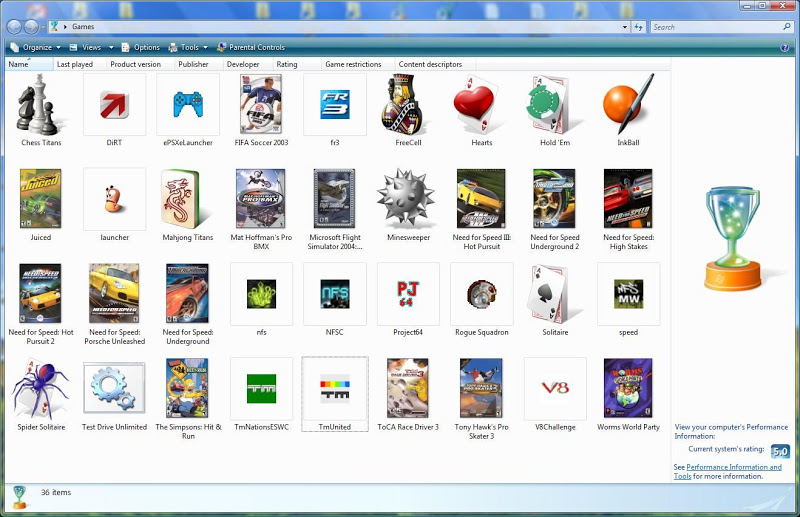Click the V8Challenge icon

pyautogui.click(x=555, y=388)
